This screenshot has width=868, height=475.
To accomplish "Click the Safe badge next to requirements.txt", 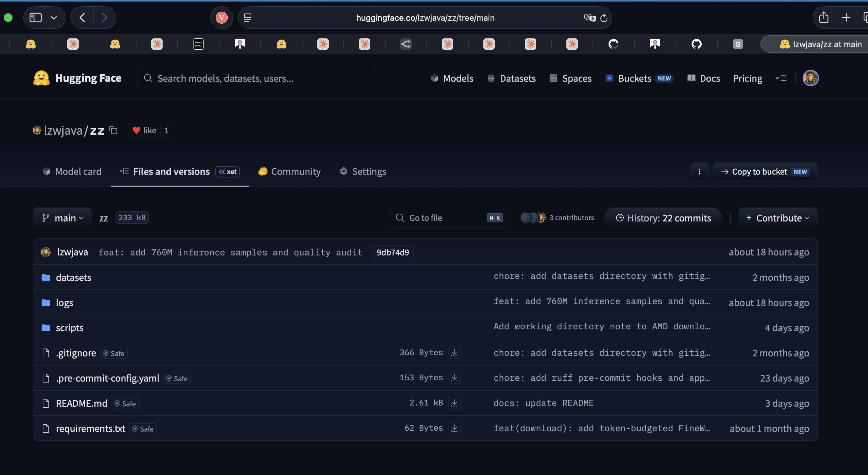I will tap(143, 429).
